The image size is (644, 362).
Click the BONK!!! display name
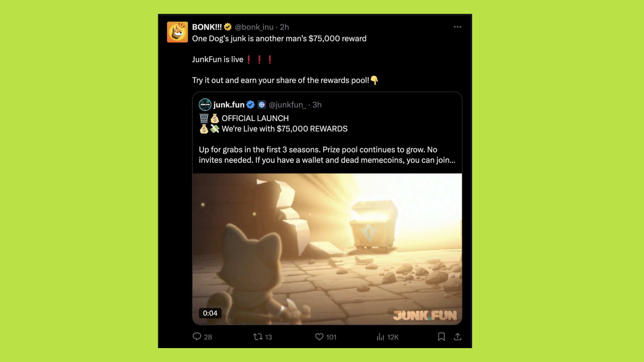click(x=207, y=27)
